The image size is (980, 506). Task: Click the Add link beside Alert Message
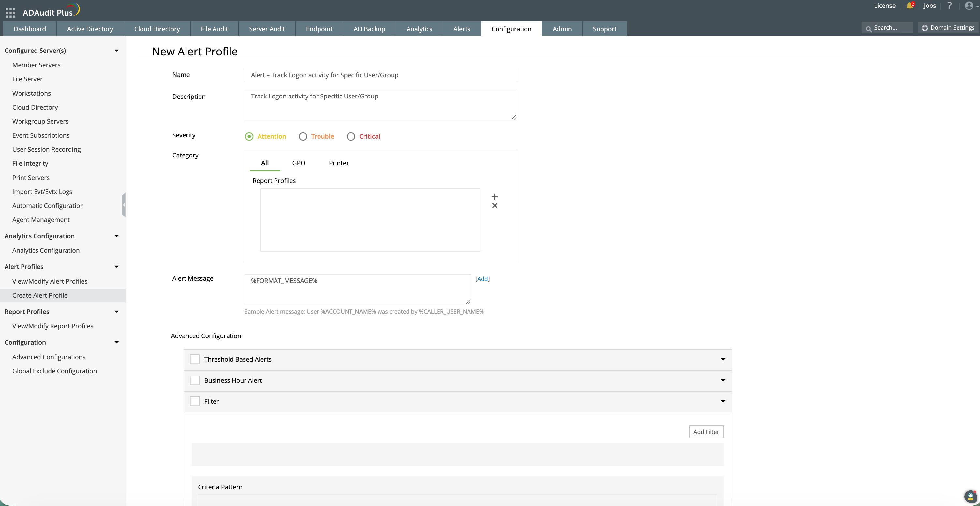point(483,279)
